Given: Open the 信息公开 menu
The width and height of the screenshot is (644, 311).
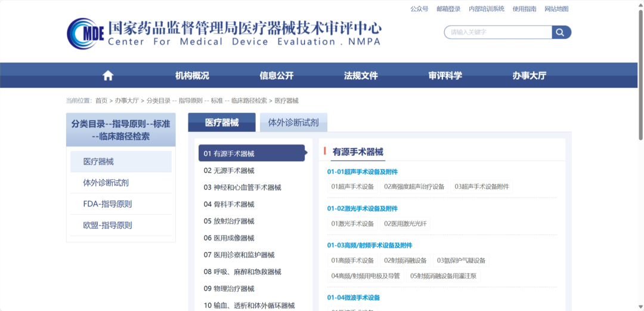Looking at the screenshot, I should pyautogui.click(x=277, y=76).
